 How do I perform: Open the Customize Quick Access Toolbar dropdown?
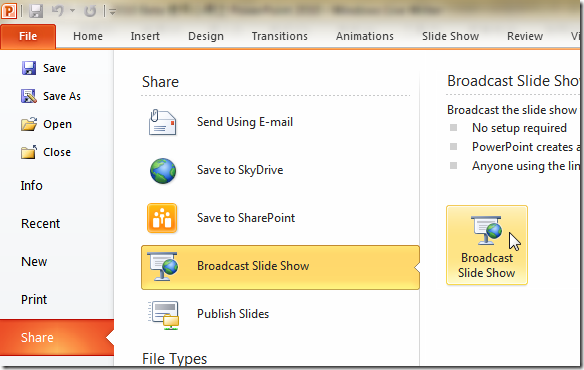point(112,12)
